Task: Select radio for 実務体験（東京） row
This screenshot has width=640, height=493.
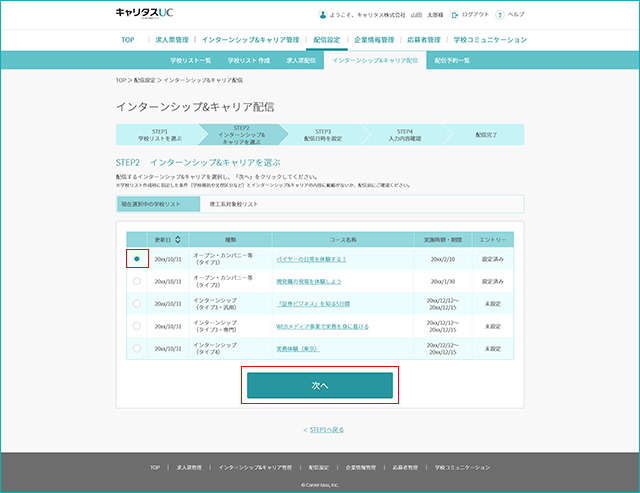Action: (137, 349)
